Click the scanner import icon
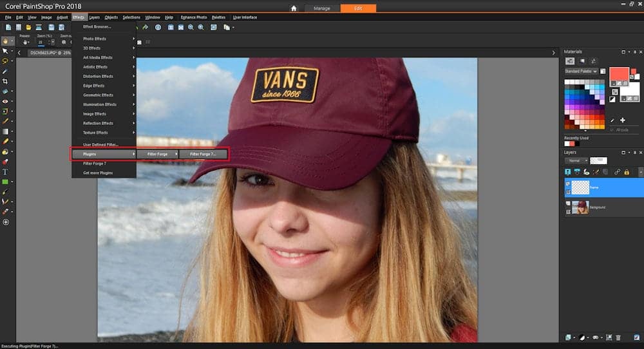644x349 pixels. coord(39,27)
